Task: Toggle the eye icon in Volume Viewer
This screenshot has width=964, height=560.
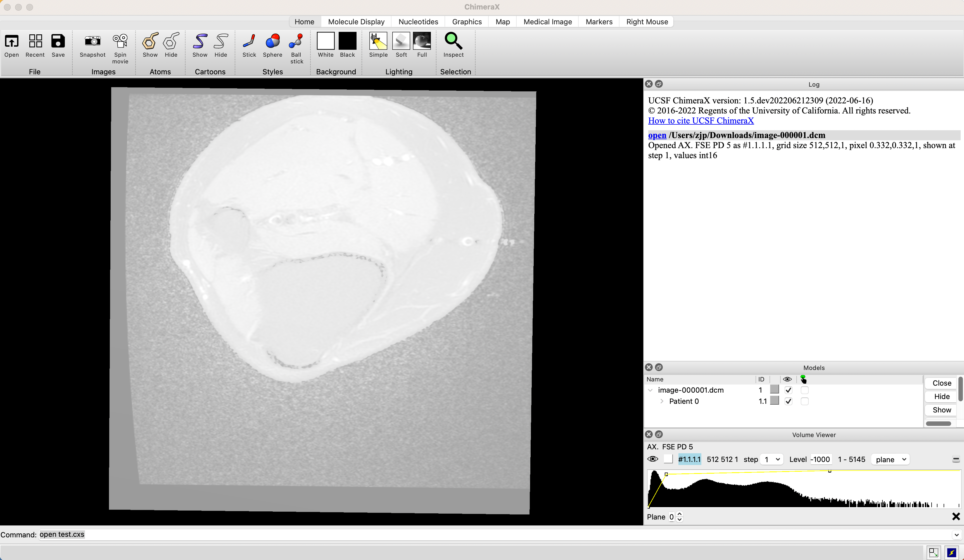Action: [653, 459]
